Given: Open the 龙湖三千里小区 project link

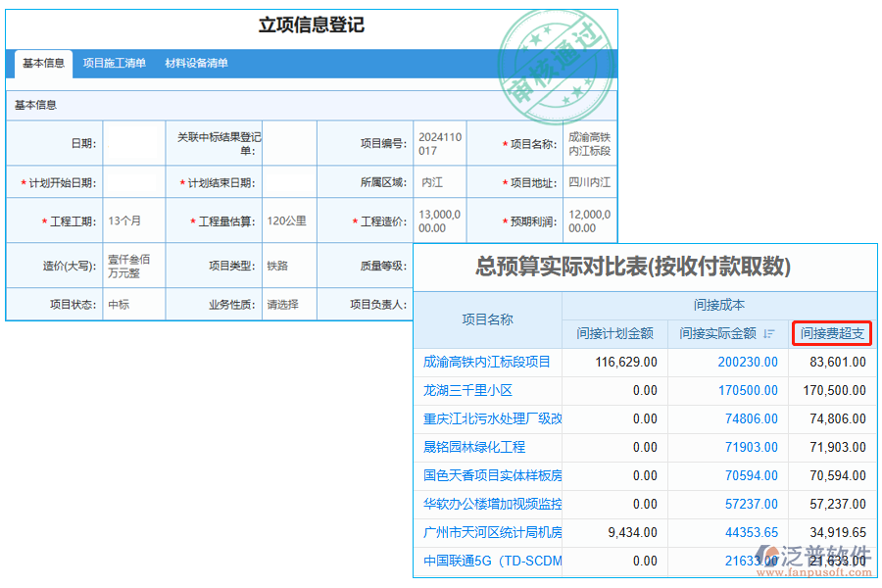Looking at the screenshot, I should coord(467,390).
